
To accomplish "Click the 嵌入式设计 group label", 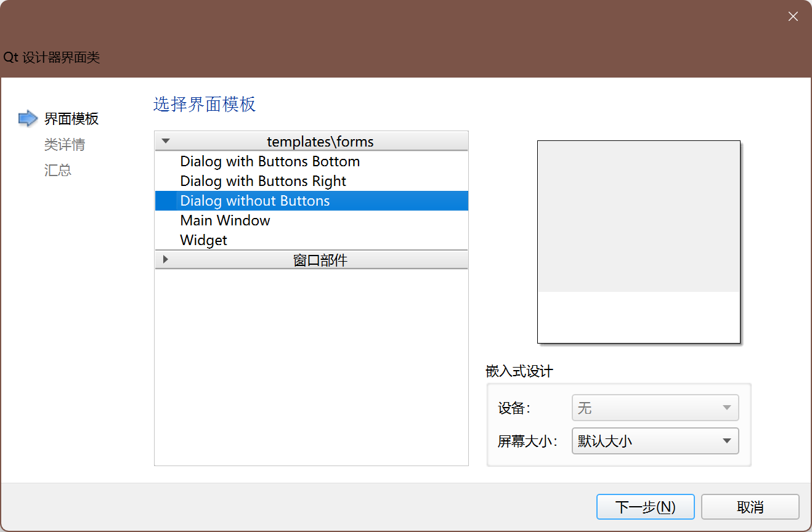I will [x=519, y=371].
